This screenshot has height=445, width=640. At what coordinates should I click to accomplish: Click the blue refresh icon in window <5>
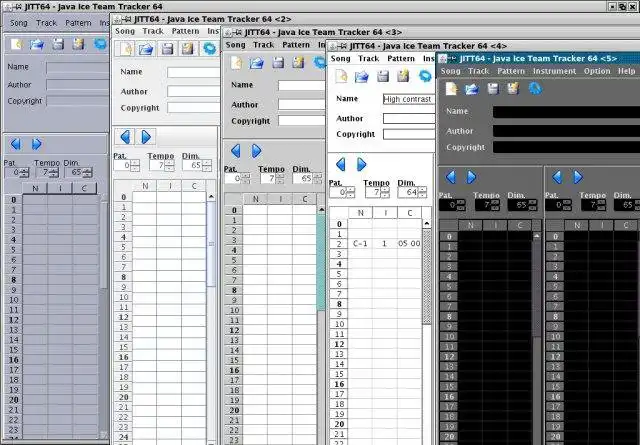536,88
